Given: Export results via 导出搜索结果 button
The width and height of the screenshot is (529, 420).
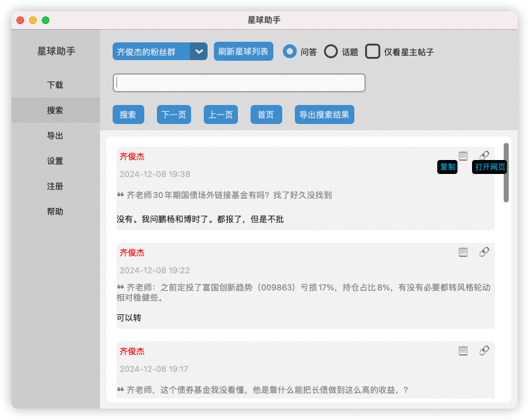Looking at the screenshot, I should tap(324, 114).
